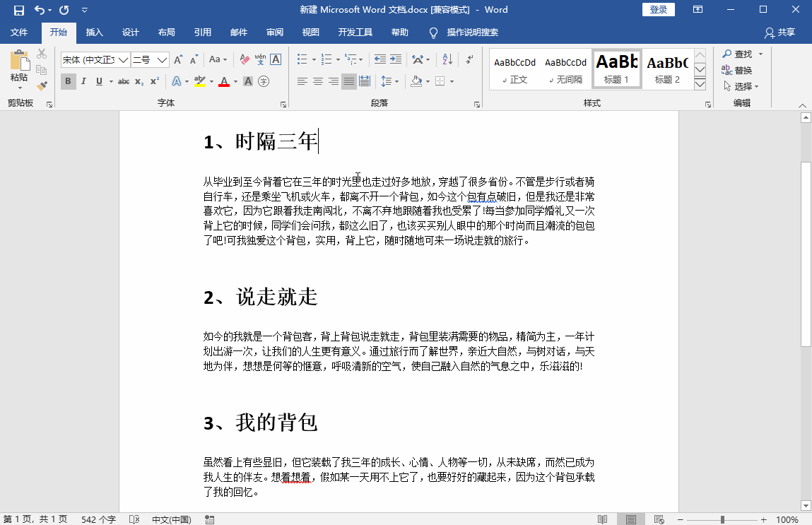Toggle superscript formatting
This screenshot has height=525, width=812.
tap(153, 81)
